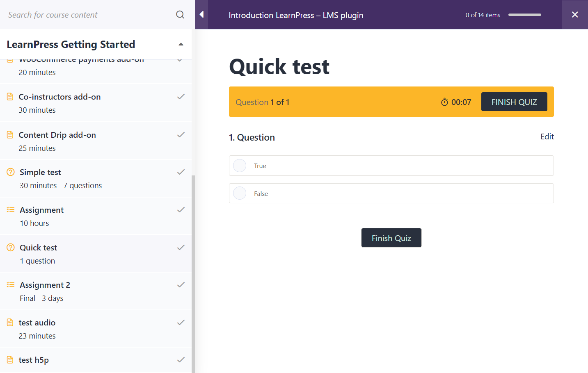The width and height of the screenshot is (588, 373).
Task: Click the checkmark beside Assignment 2
Action: pyautogui.click(x=181, y=285)
